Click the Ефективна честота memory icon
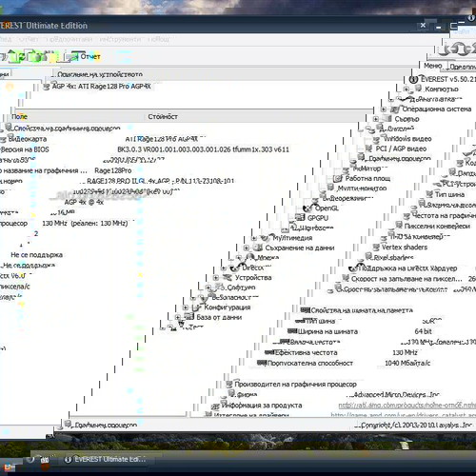The image size is (476, 476). (269, 352)
